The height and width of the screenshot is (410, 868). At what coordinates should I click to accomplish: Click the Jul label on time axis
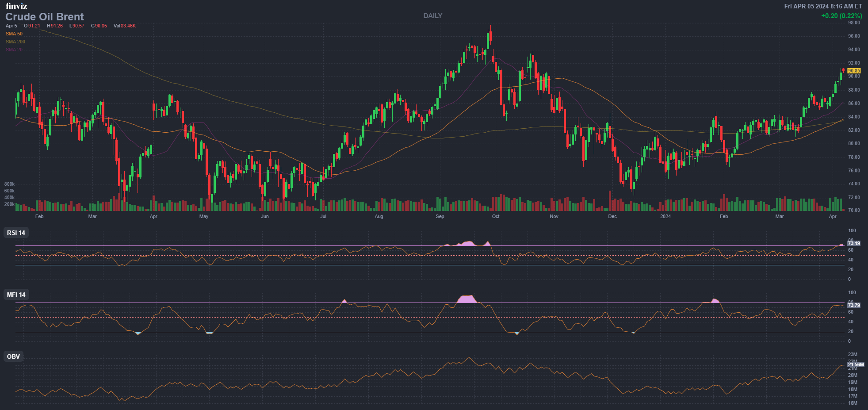click(x=323, y=216)
